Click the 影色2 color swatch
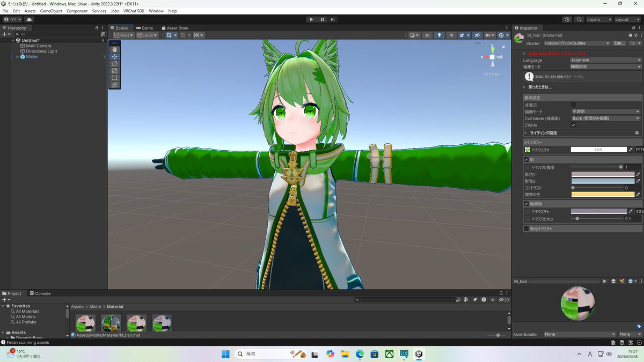The width and height of the screenshot is (644, 362). (603, 181)
